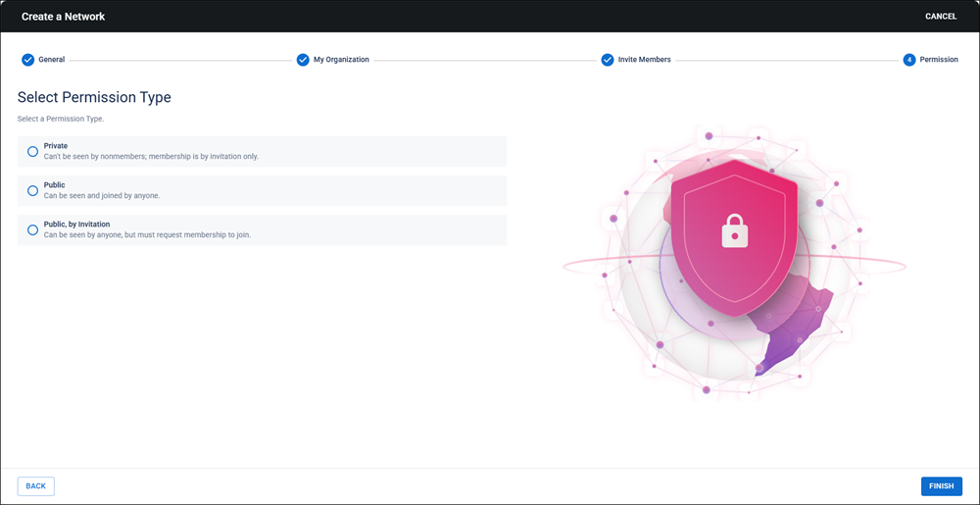The width and height of the screenshot is (980, 505).
Task: Go to the My Organization step label
Action: click(341, 60)
